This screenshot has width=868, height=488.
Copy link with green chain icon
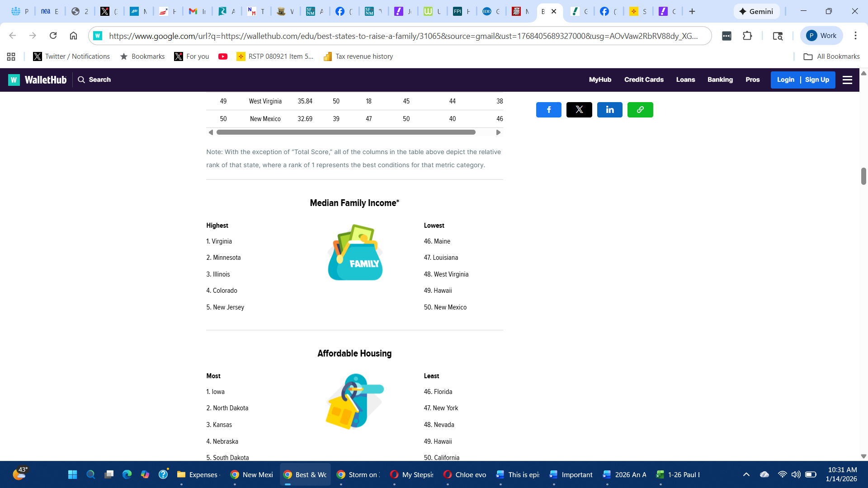[x=640, y=110]
